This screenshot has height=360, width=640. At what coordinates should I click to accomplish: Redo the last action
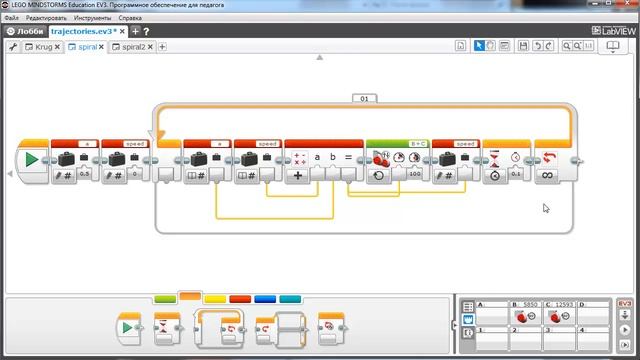549,46
